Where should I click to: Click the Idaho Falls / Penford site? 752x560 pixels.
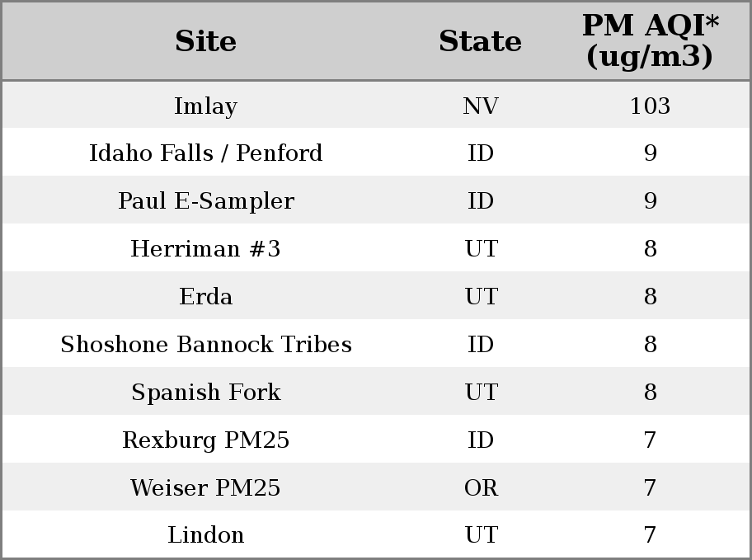pos(206,153)
